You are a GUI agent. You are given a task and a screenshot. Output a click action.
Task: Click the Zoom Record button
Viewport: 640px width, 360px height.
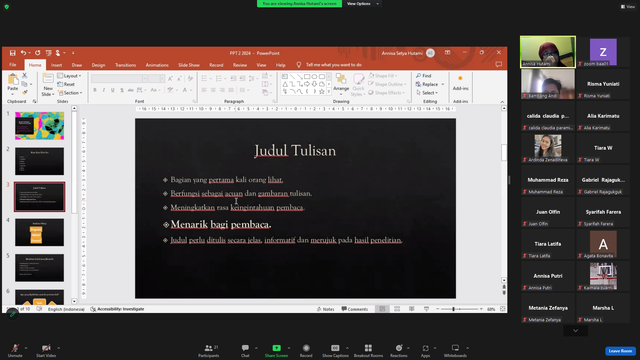point(306,350)
